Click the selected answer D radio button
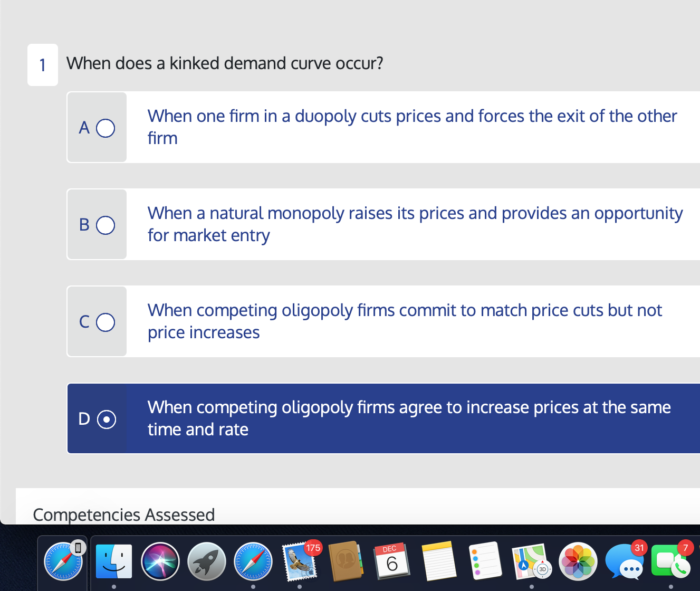 pyautogui.click(x=107, y=419)
